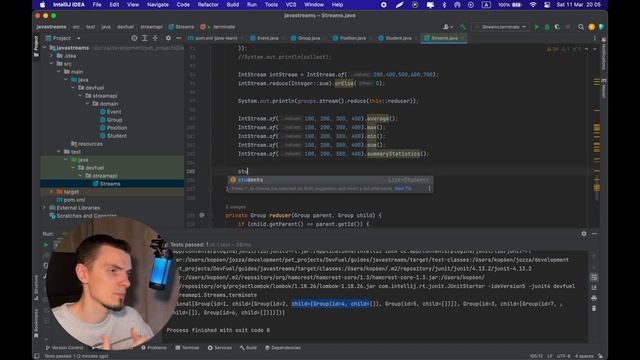Image resolution: width=640 pixels, height=360 pixels.
Task: Click terminate method breadcrumb
Action: (x=218, y=27)
